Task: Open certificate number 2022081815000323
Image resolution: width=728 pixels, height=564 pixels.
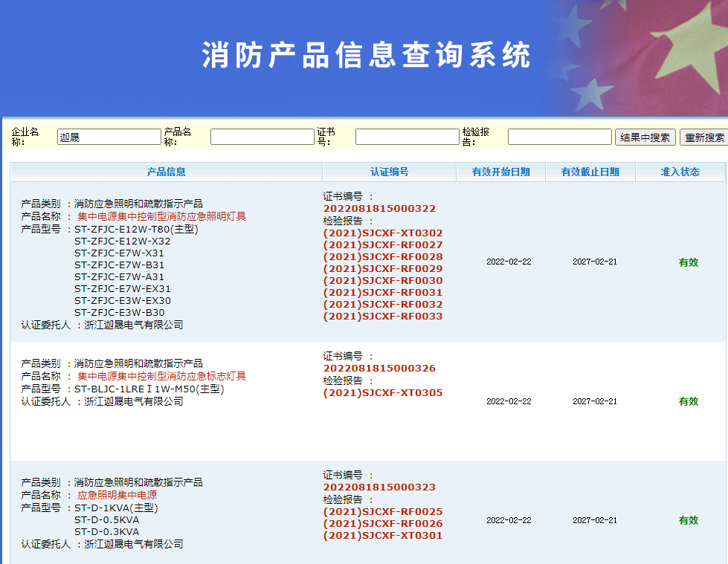Action: point(379,487)
